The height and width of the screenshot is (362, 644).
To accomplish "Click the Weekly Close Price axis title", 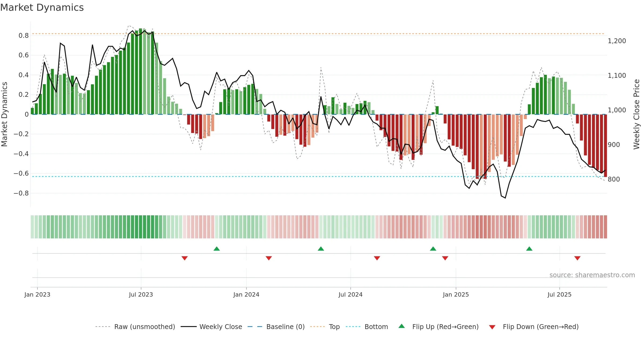I will pyautogui.click(x=636, y=114).
